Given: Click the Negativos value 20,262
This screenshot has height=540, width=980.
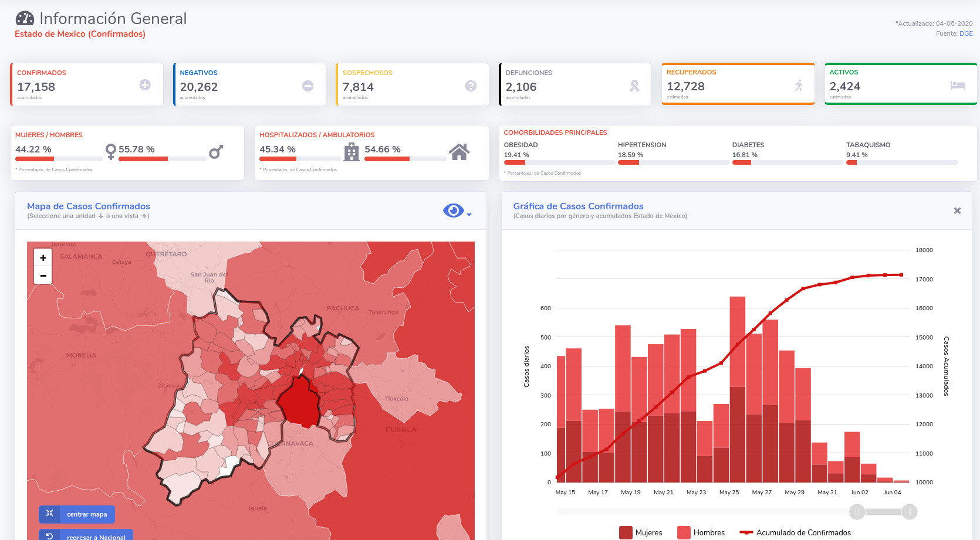Looking at the screenshot, I should [199, 87].
